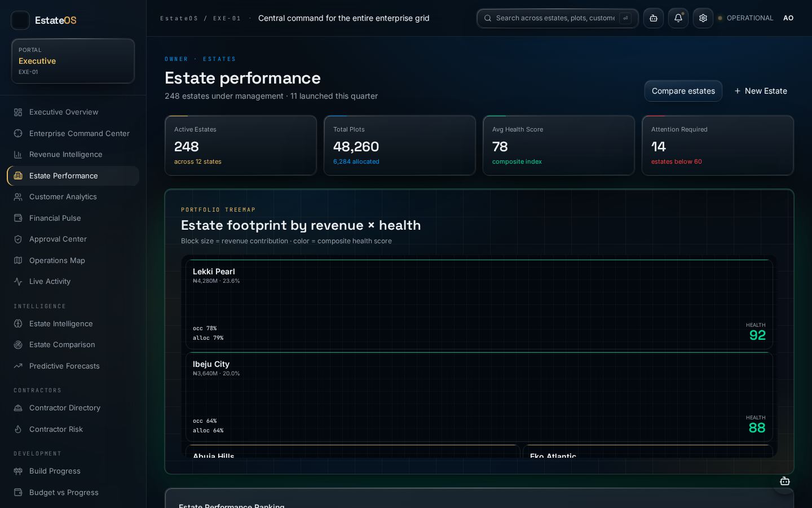Click the Contractor Risk flame icon
The width and height of the screenshot is (812, 508).
point(18,430)
